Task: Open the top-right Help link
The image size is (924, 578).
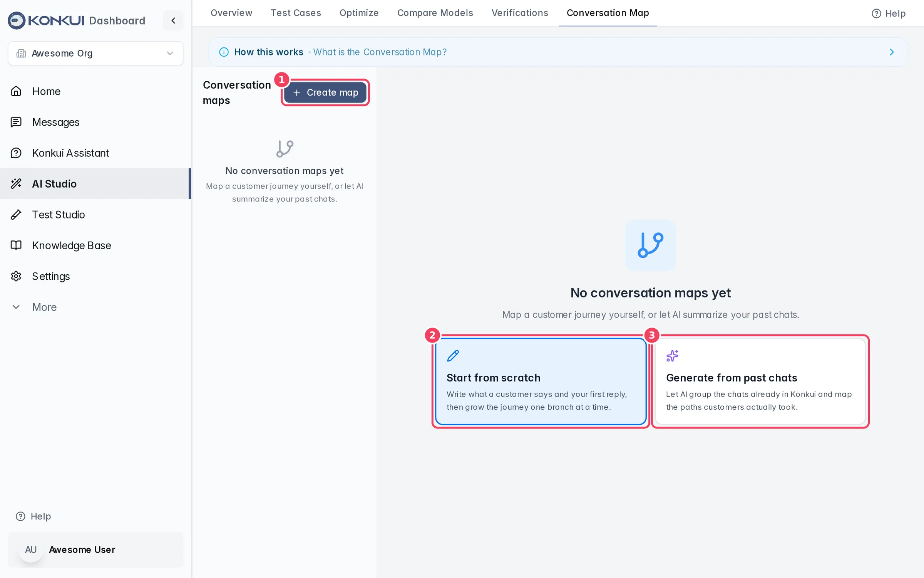Action: point(889,13)
